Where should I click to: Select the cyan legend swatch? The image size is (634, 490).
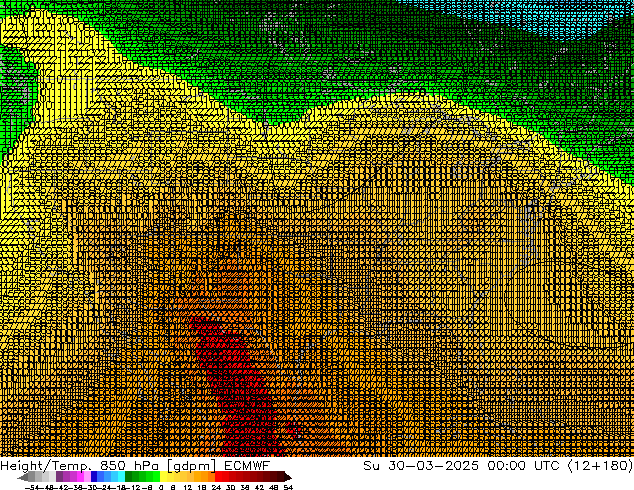(121, 476)
